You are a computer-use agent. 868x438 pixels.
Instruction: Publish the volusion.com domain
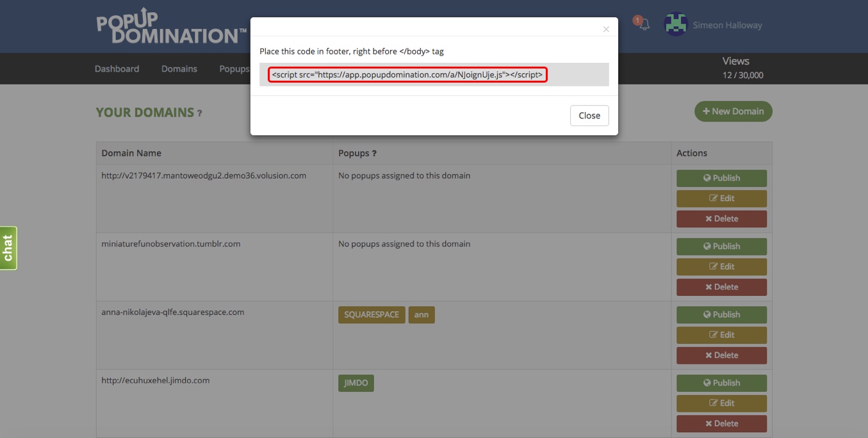(721, 178)
